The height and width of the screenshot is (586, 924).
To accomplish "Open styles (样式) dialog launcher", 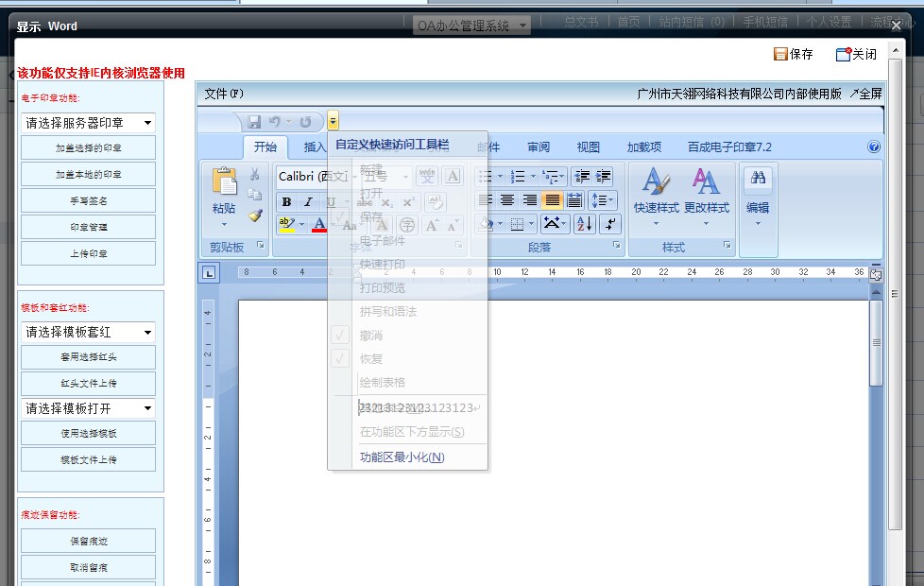I will [x=727, y=245].
